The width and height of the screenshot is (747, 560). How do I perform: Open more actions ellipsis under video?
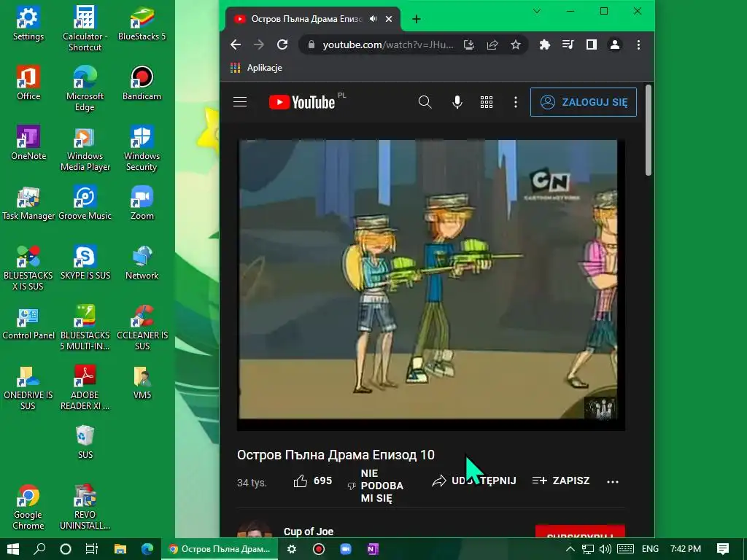613,481
